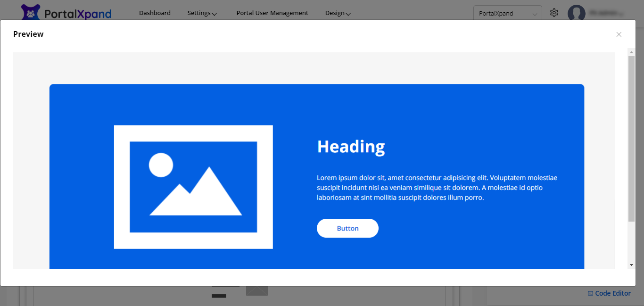The height and width of the screenshot is (306, 644).
Task: Expand the Settings menu
Action: (x=202, y=13)
